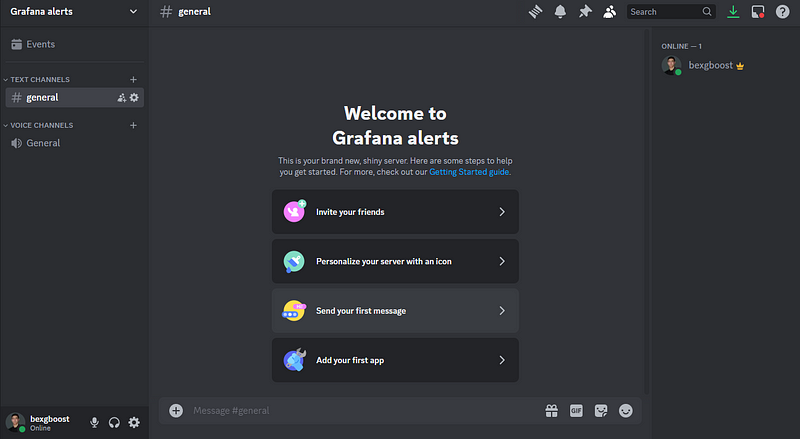The width and height of the screenshot is (800, 439).
Task: Open the Getting Started guide link
Action: coord(469,172)
